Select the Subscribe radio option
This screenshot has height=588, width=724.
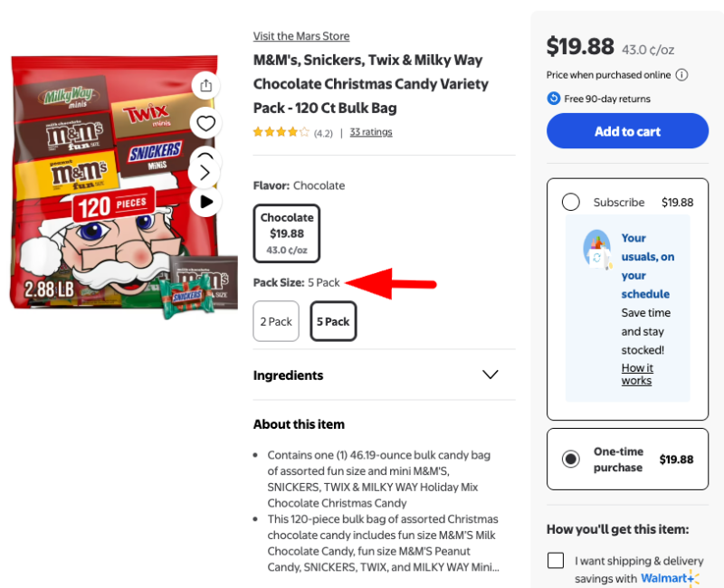[571, 202]
